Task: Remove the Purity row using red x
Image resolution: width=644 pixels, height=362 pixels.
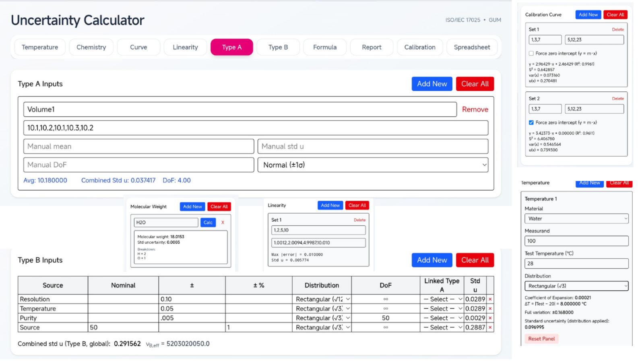Action: [x=490, y=318]
